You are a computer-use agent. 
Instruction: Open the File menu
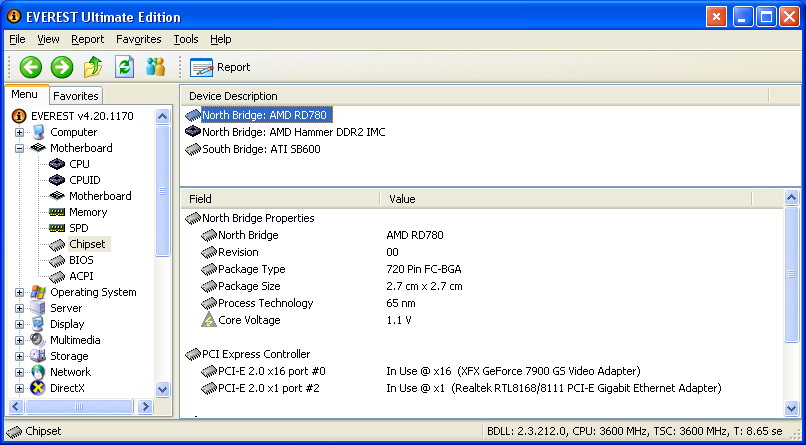coord(17,39)
